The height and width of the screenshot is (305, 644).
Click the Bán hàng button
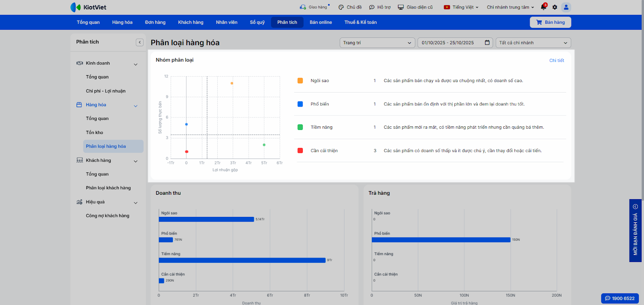[x=550, y=22]
